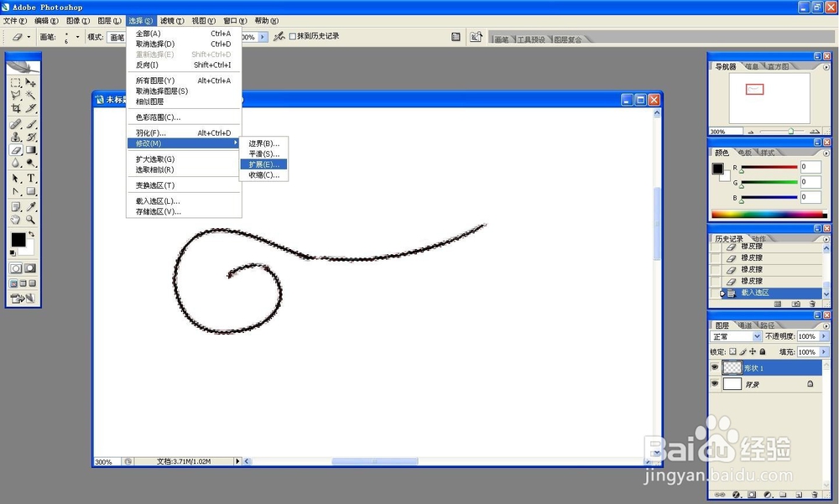The width and height of the screenshot is (839, 504).
Task: Select the Polygonal Lasso tool
Action: pos(16,96)
